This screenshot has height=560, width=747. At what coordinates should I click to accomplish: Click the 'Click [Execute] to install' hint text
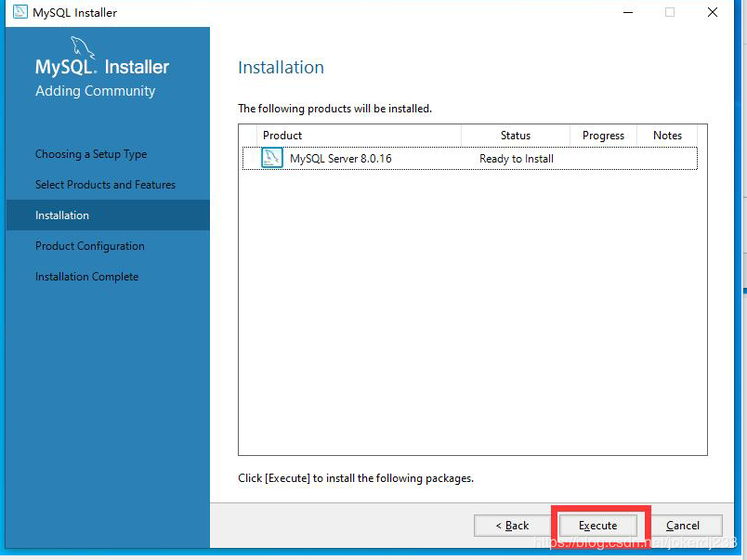pos(356,478)
